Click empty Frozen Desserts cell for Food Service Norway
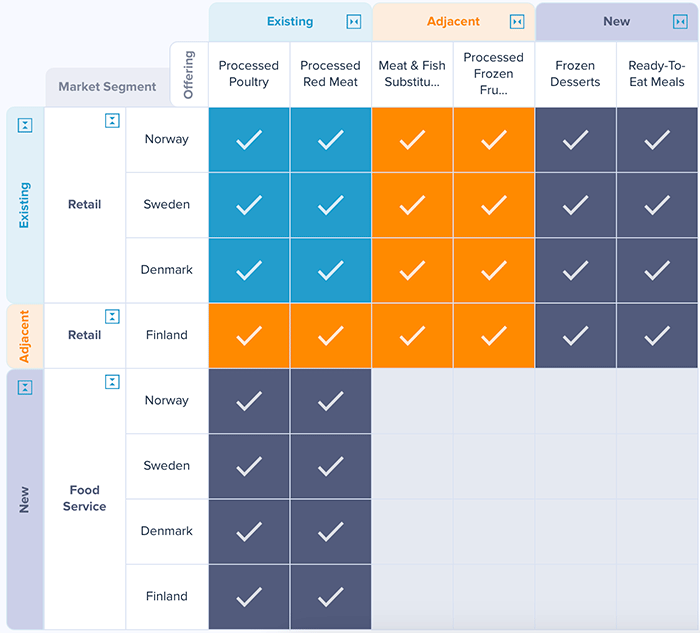Image resolution: width=700 pixels, height=633 pixels. 575,401
